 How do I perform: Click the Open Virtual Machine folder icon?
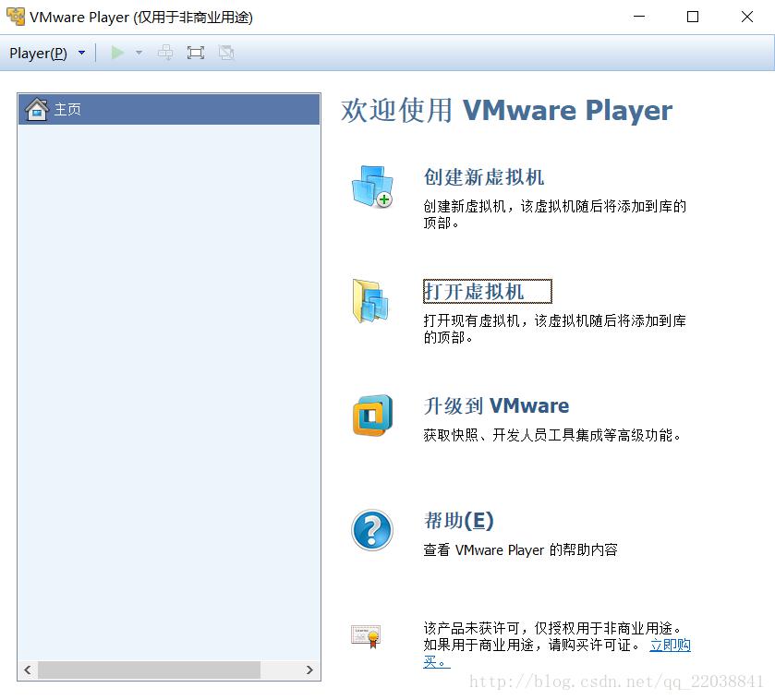pos(370,301)
